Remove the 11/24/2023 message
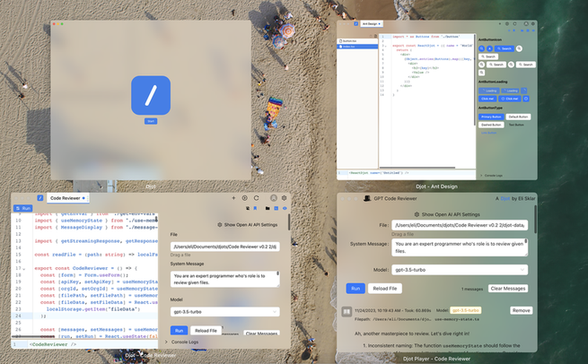The width and height of the screenshot is (588, 364). coord(522,310)
